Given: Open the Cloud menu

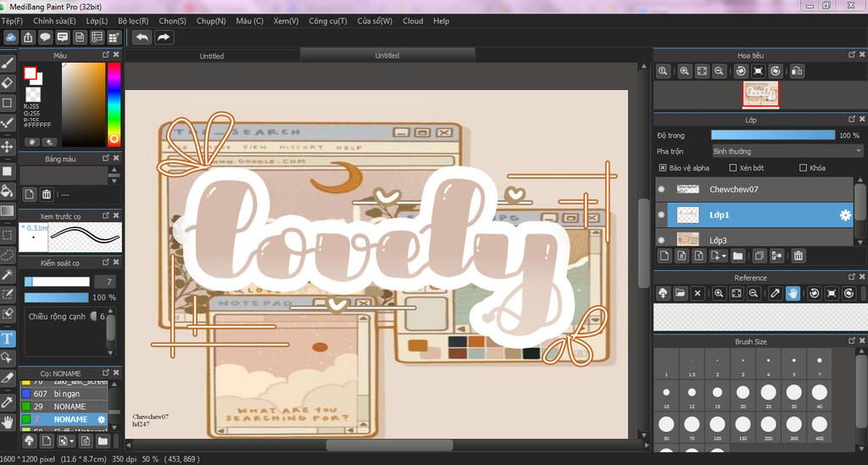Looking at the screenshot, I should (413, 21).
